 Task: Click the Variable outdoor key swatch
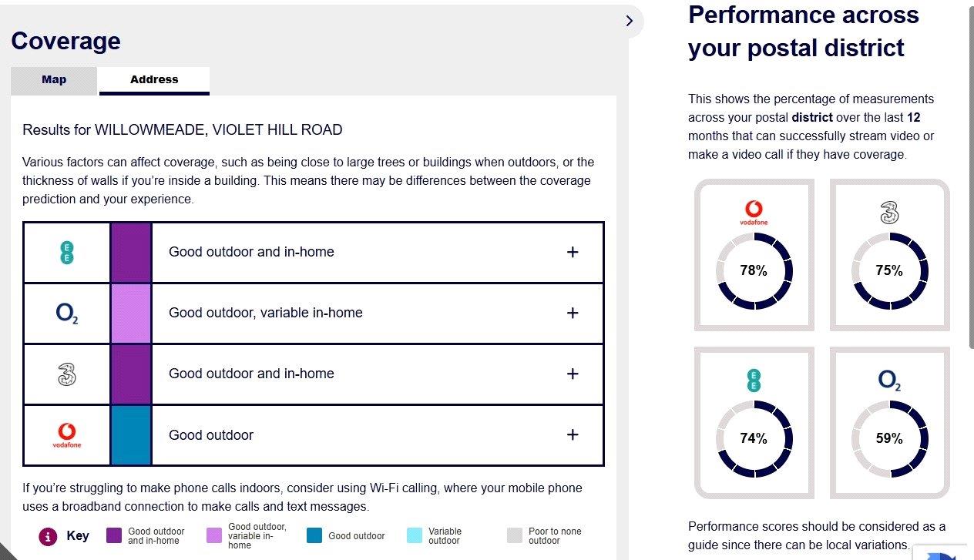(x=415, y=535)
